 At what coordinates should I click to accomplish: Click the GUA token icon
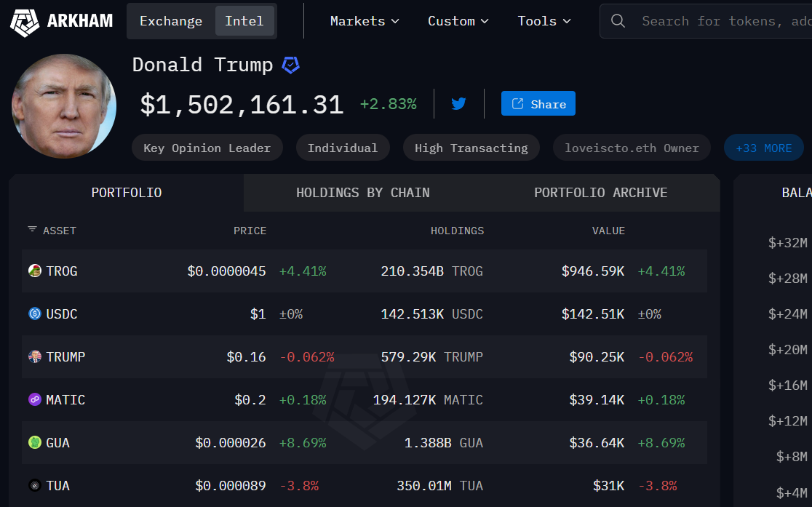tap(35, 443)
